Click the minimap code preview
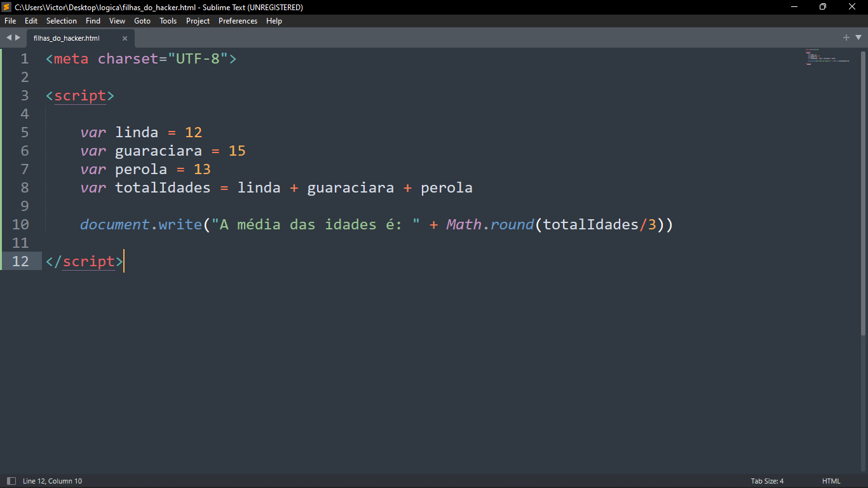868x488 pixels. tap(828, 57)
